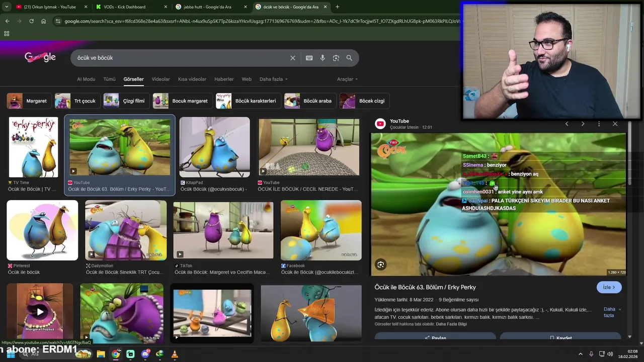Viewport: 644px width, 362px height.
Task: Search by image with camera icon
Action: click(x=336, y=58)
